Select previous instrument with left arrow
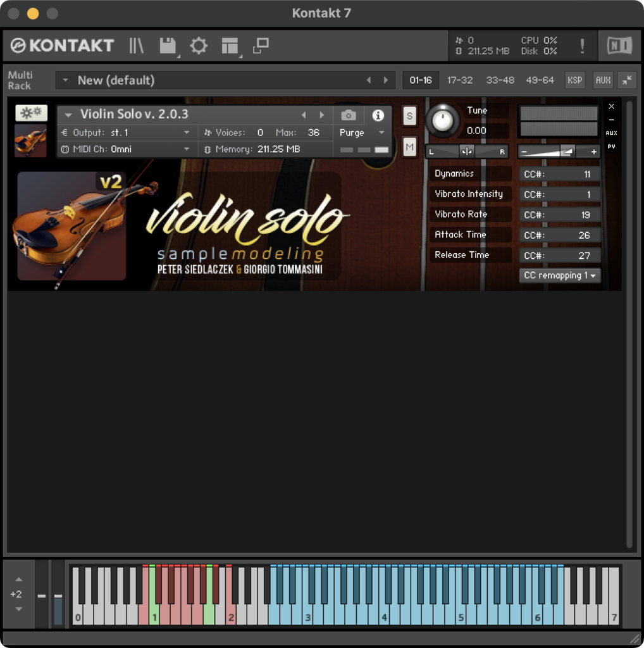 (x=304, y=115)
